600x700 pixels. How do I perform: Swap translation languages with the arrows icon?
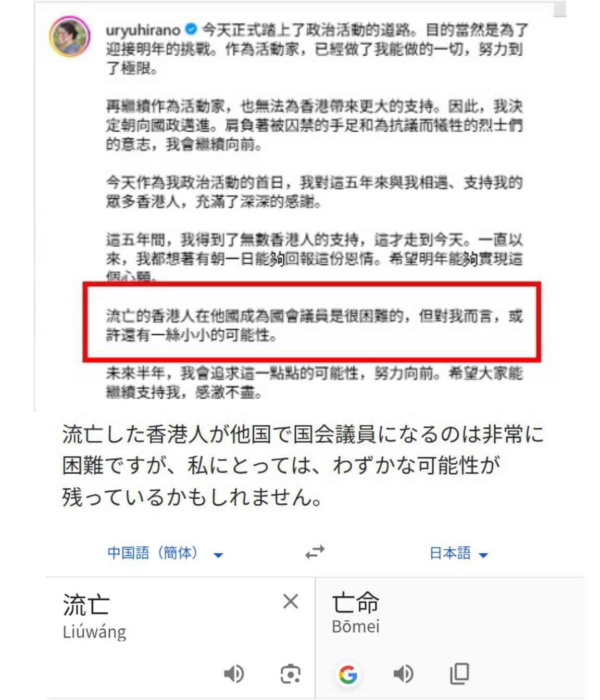point(315,552)
